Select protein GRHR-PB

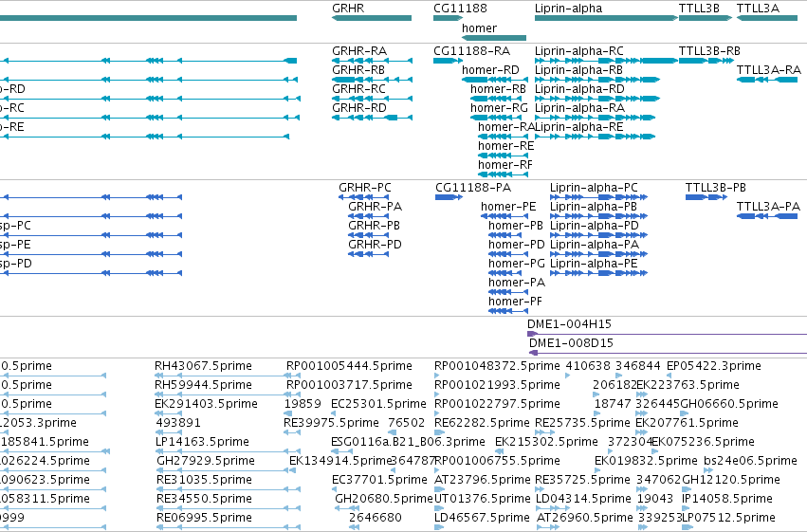[x=375, y=226]
